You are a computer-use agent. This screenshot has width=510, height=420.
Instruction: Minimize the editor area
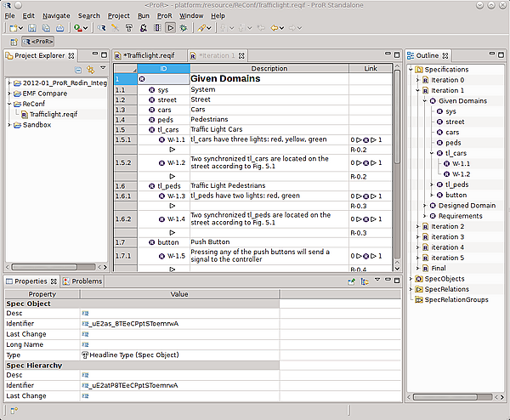click(388, 54)
